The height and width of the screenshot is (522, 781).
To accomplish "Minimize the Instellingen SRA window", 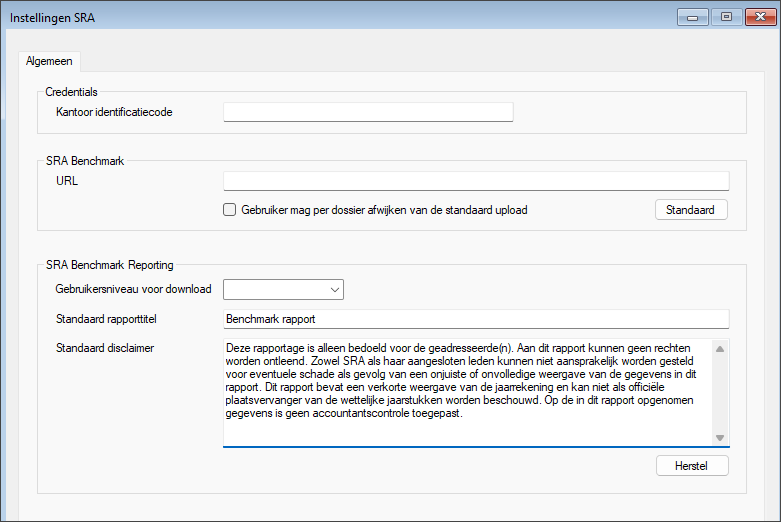I will click(x=692, y=17).
